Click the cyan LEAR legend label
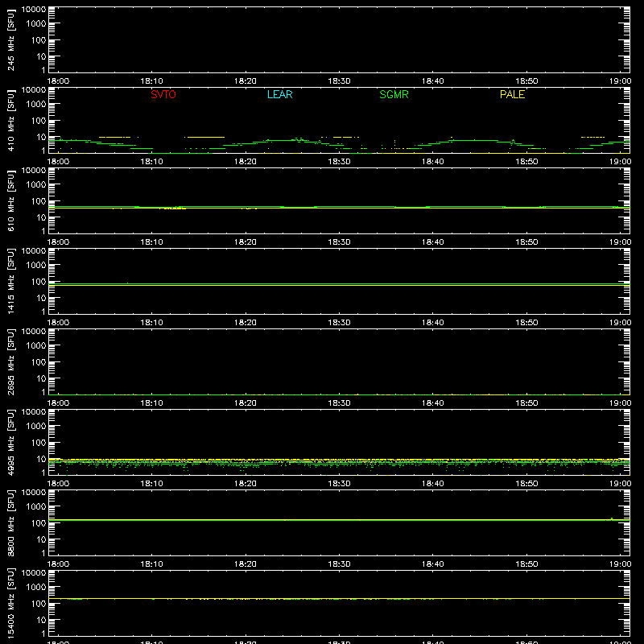 [x=279, y=94]
